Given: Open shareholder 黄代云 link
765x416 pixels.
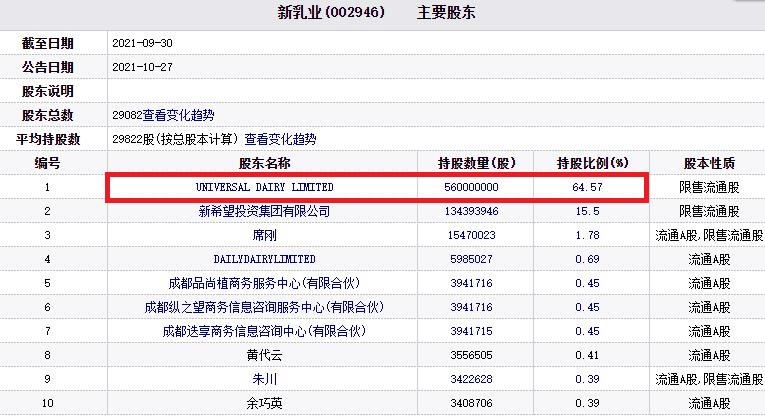Looking at the screenshot, I should point(264,355).
